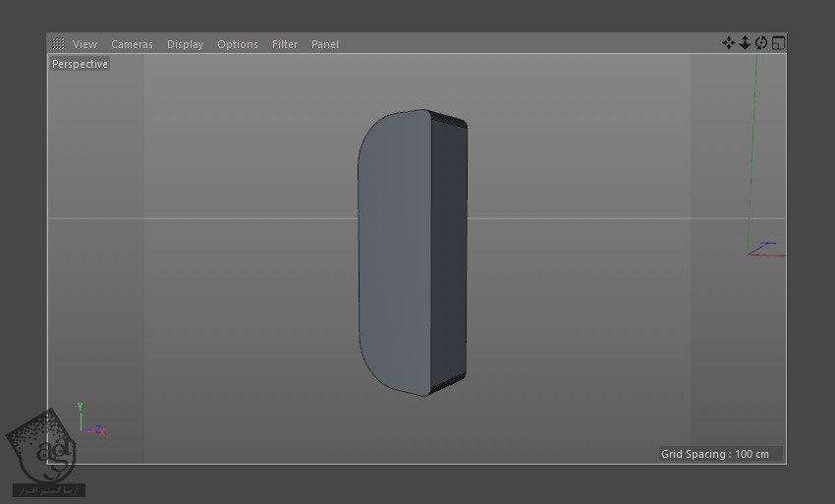Screen dimensions: 835x504
Task: Open the Panel menu
Action: click(x=324, y=44)
